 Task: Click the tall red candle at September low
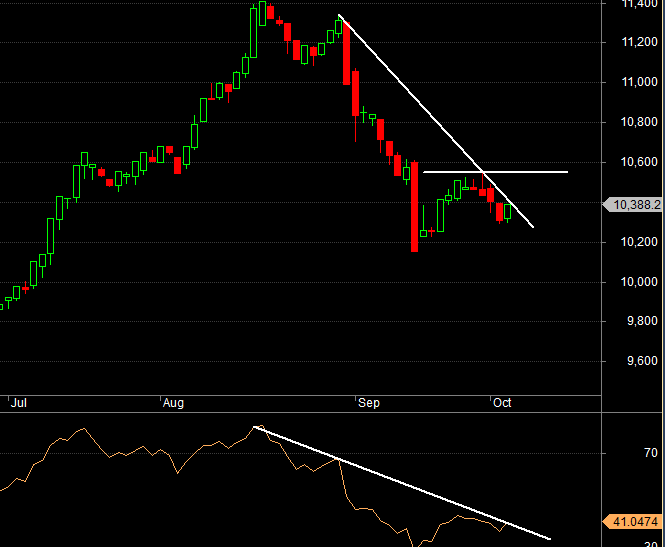(x=414, y=207)
